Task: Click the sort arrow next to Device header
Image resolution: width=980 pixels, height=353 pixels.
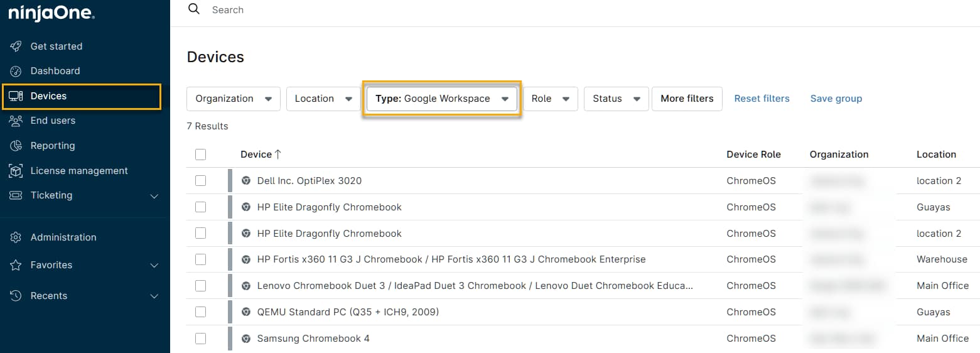Action: point(278,155)
